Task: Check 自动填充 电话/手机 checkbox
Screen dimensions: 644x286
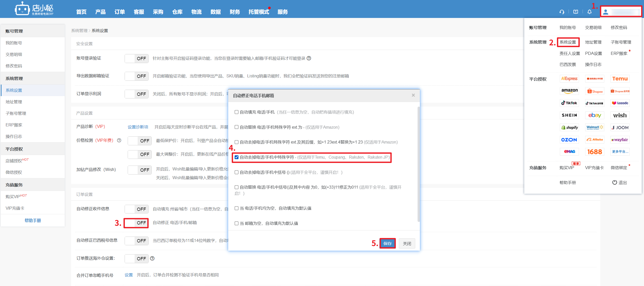Action: click(236, 112)
